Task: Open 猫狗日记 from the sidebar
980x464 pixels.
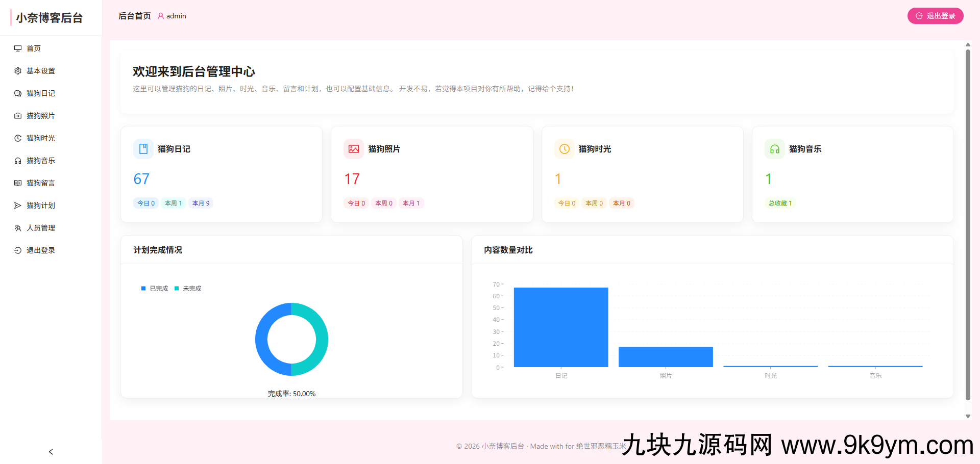Action: coord(41,93)
